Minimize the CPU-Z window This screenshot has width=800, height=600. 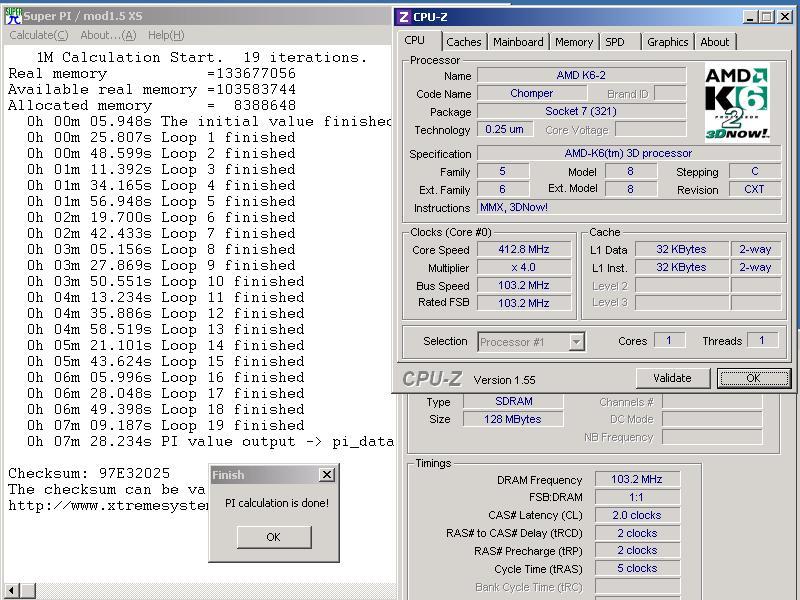(x=750, y=17)
